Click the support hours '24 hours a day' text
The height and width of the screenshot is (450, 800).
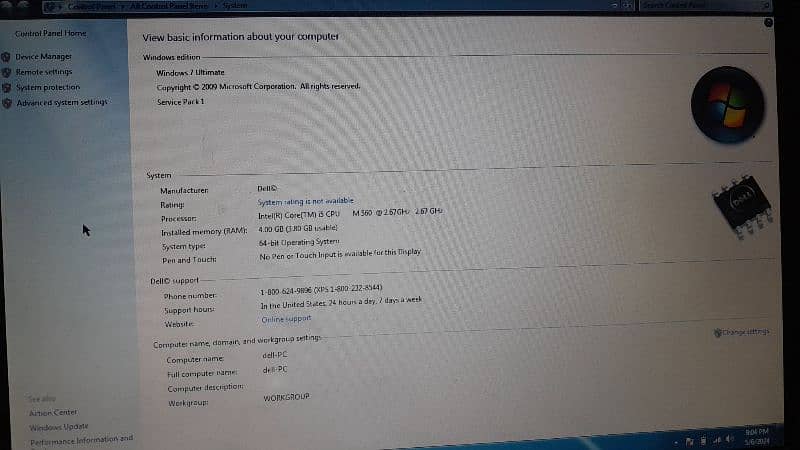pos(341,303)
